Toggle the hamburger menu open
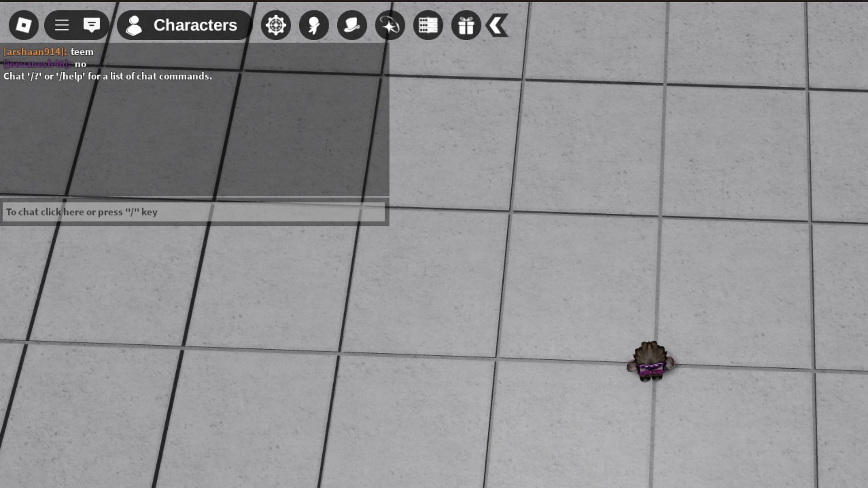 [62, 24]
